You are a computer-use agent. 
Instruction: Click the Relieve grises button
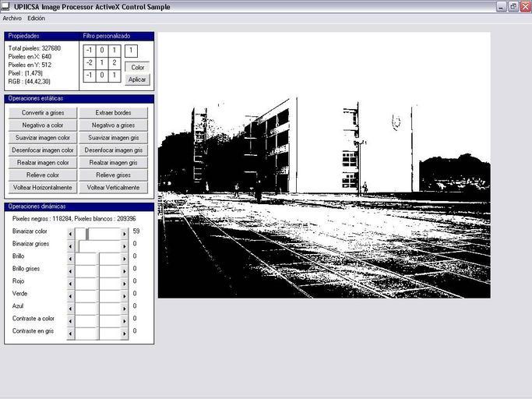(x=112, y=175)
